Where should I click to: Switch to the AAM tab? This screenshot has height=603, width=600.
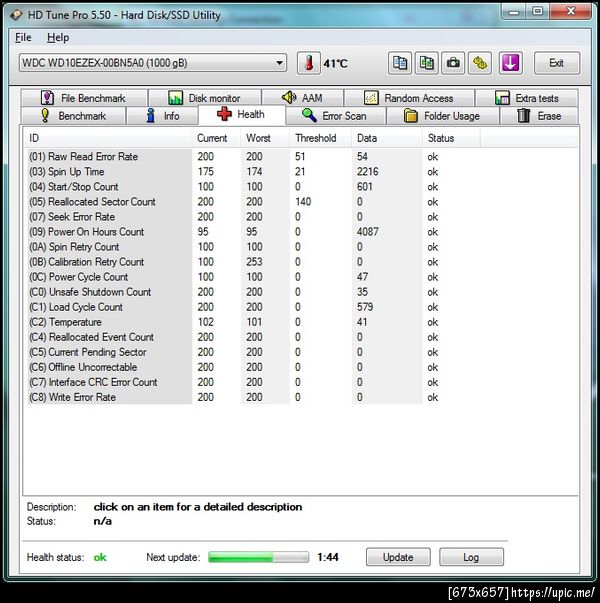coord(302,98)
